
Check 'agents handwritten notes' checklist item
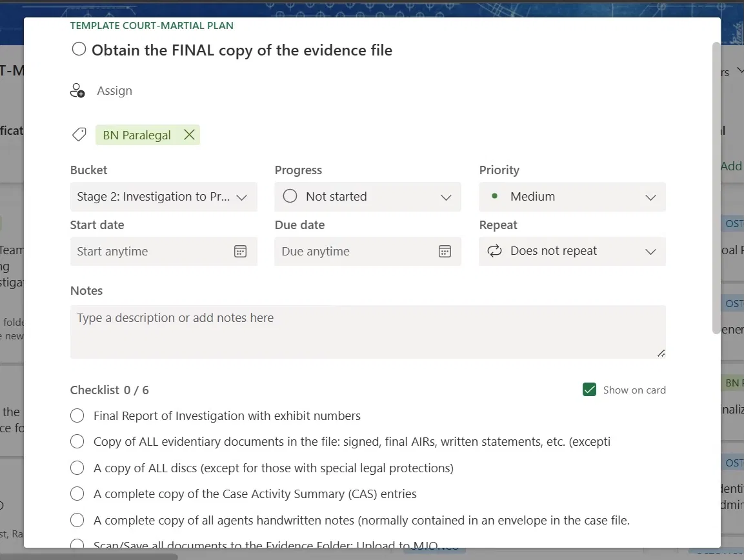click(x=77, y=520)
